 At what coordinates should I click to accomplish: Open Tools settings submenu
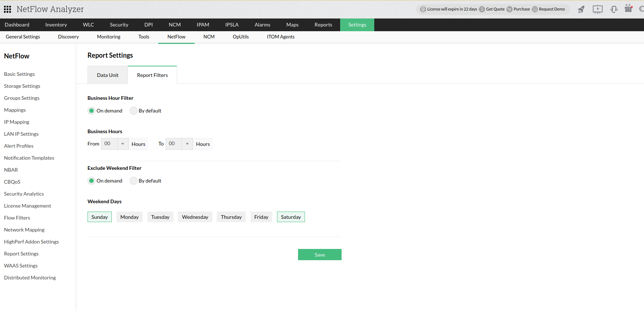coord(144,37)
